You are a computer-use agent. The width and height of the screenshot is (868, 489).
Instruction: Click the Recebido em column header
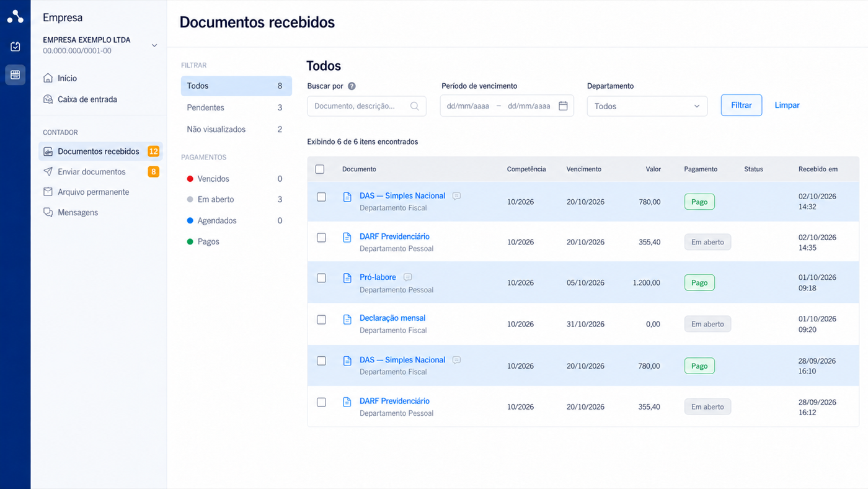[818, 169]
